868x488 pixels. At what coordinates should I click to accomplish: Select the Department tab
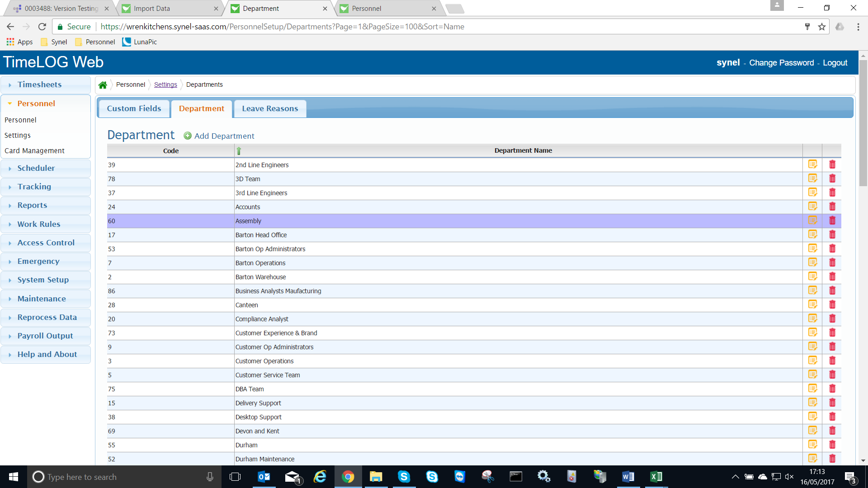pos(202,108)
